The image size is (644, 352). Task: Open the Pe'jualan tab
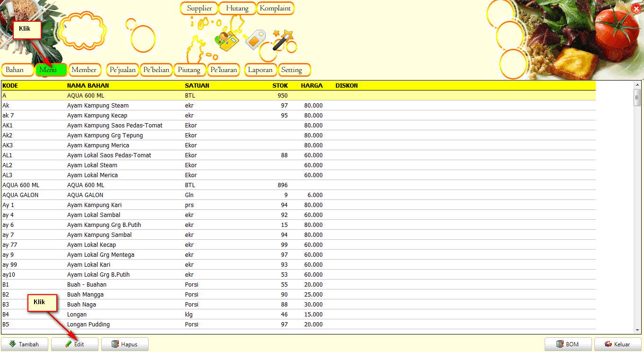coord(123,70)
